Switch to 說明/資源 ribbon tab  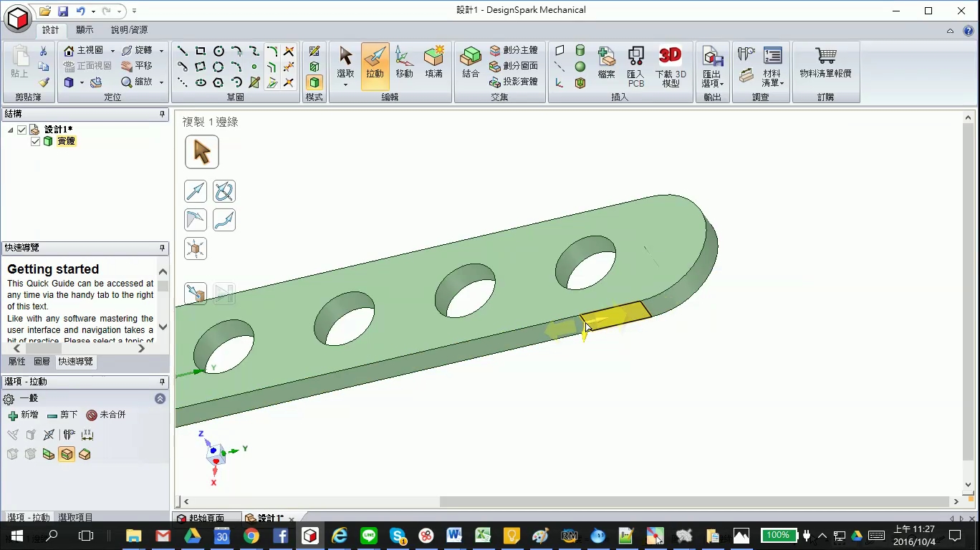[130, 30]
